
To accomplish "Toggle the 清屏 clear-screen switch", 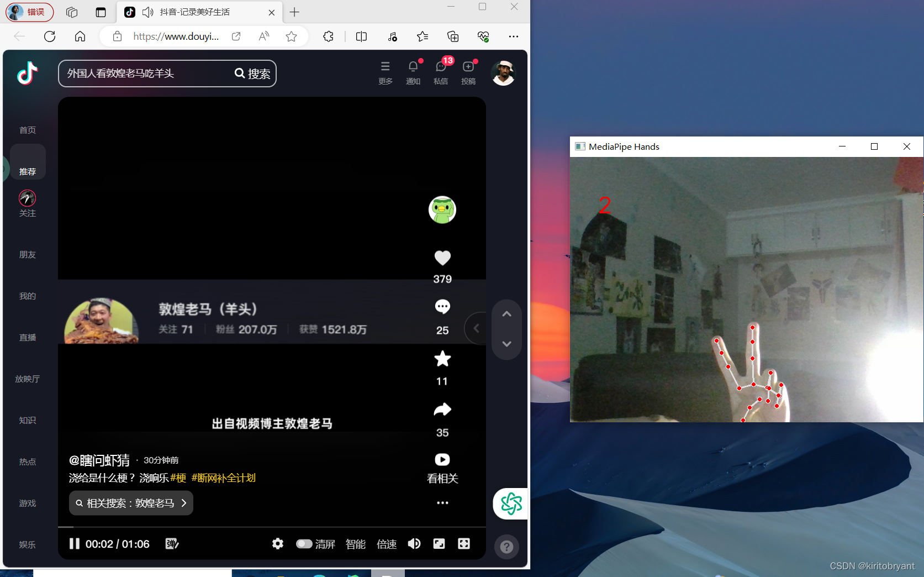I will (x=304, y=544).
